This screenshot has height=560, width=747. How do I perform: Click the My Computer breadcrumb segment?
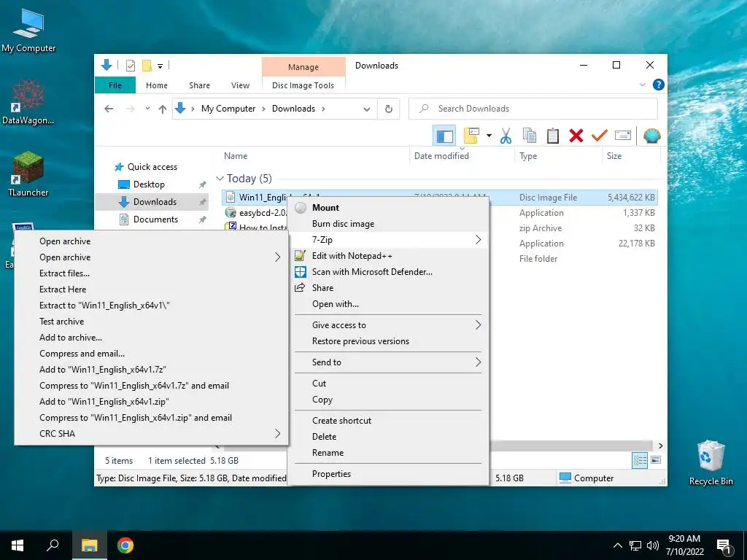[228, 109]
